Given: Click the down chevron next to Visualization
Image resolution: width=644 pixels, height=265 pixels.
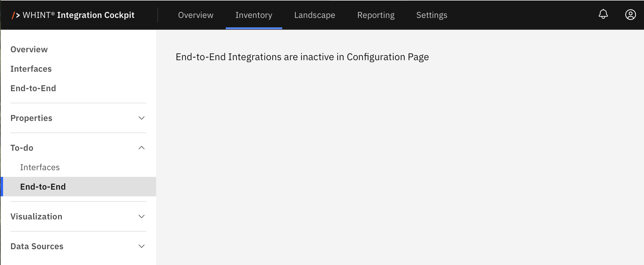Looking at the screenshot, I should pos(141,216).
